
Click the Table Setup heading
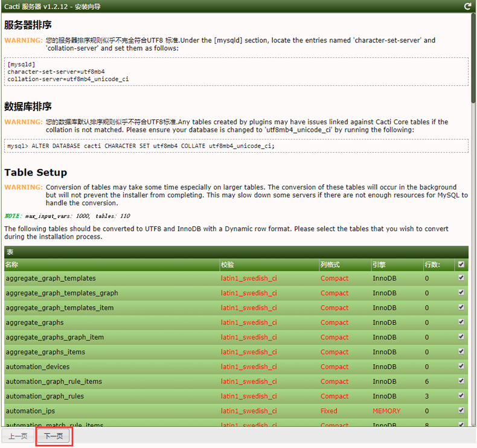pos(36,173)
